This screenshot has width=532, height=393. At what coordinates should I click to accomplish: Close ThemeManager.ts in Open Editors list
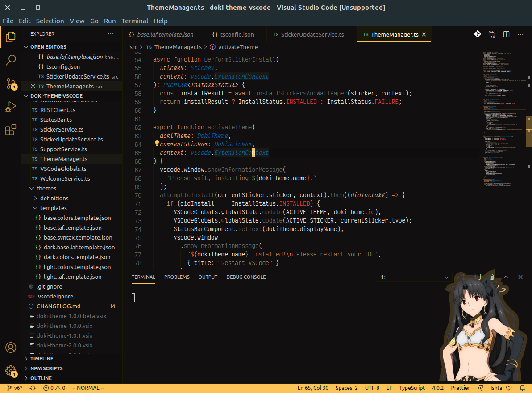(33, 86)
